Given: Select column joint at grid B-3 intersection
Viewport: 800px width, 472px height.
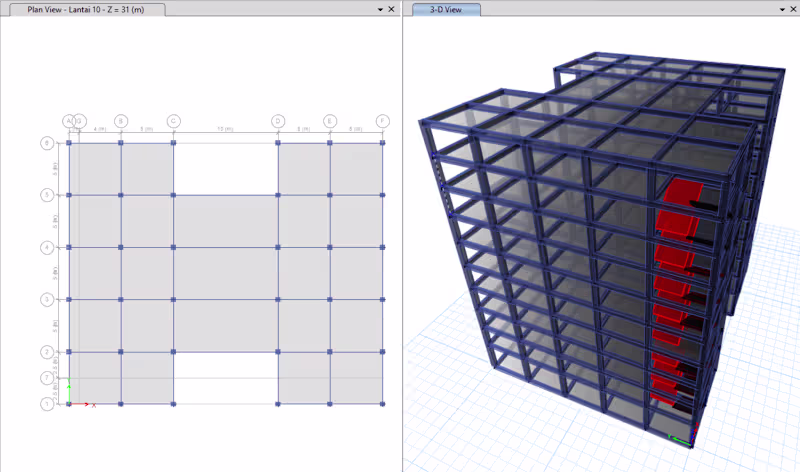Looking at the screenshot, I should [x=121, y=300].
